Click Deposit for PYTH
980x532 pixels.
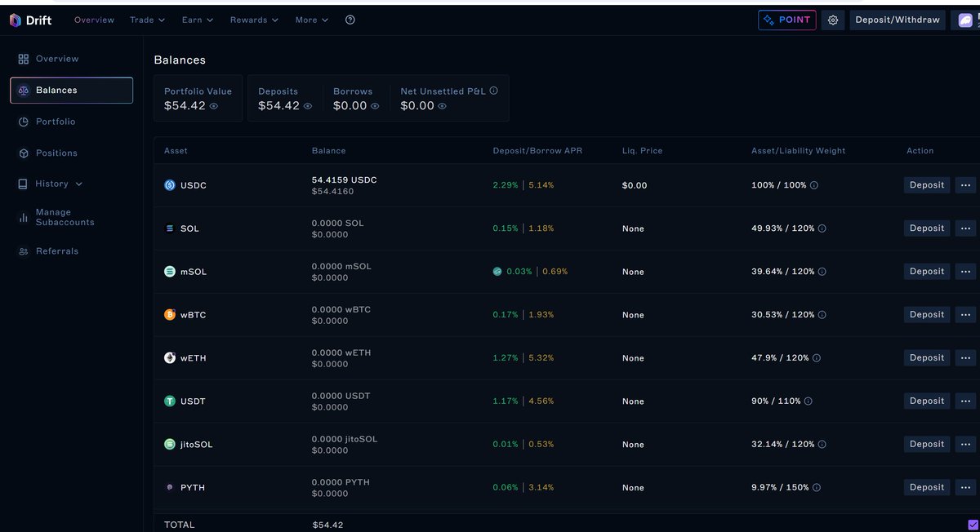point(927,488)
